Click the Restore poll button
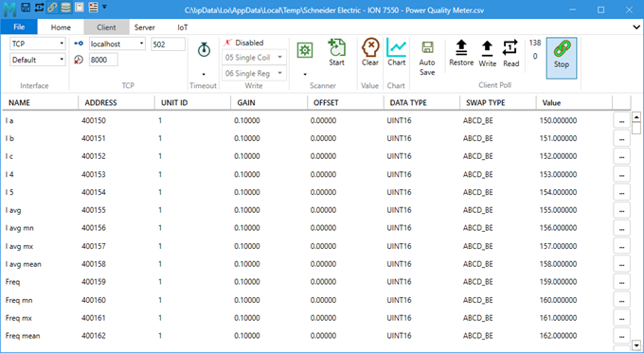Image resolution: width=644 pixels, height=353 pixels. point(461,53)
